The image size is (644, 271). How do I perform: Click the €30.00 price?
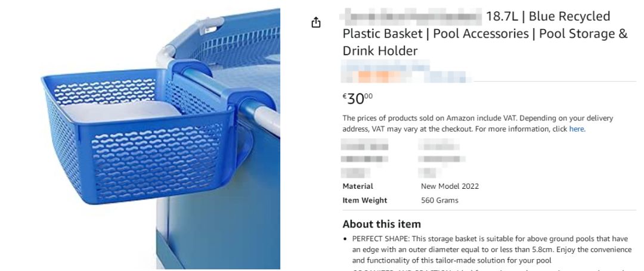[x=358, y=98]
